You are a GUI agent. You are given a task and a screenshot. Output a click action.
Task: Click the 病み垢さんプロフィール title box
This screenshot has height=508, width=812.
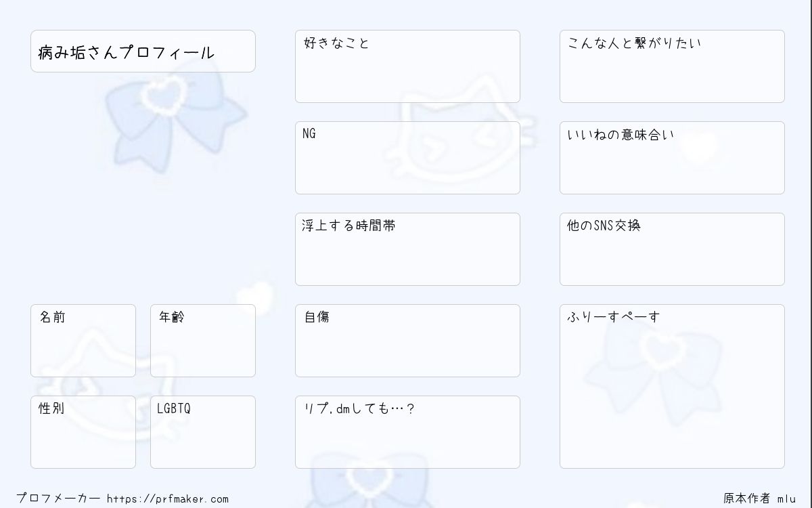click(x=143, y=51)
